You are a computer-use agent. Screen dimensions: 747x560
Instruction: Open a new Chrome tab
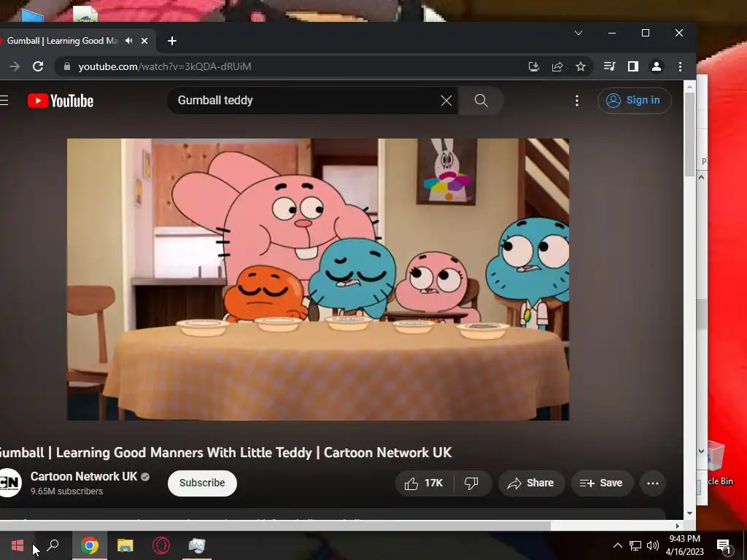click(x=172, y=41)
